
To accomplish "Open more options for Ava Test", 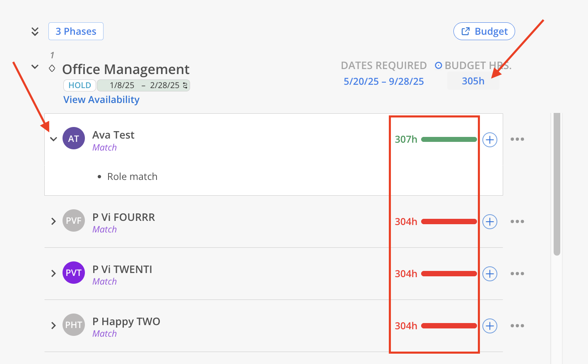I will 517,139.
